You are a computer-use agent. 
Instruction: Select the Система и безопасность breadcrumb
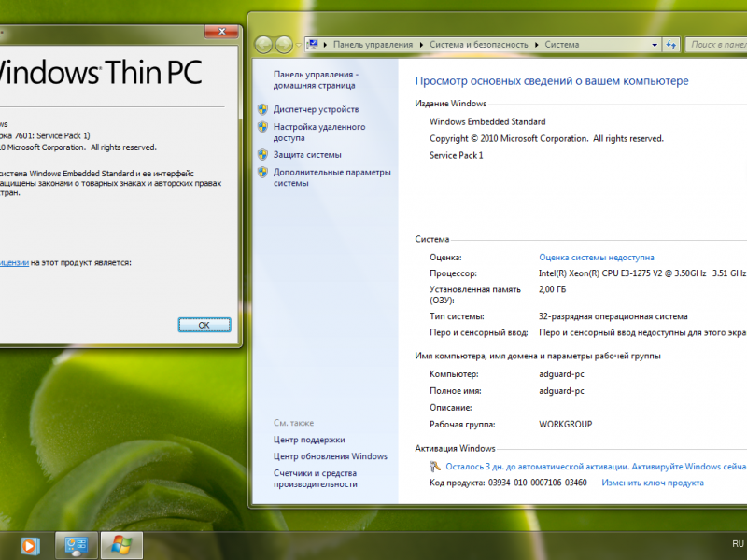coord(479,45)
